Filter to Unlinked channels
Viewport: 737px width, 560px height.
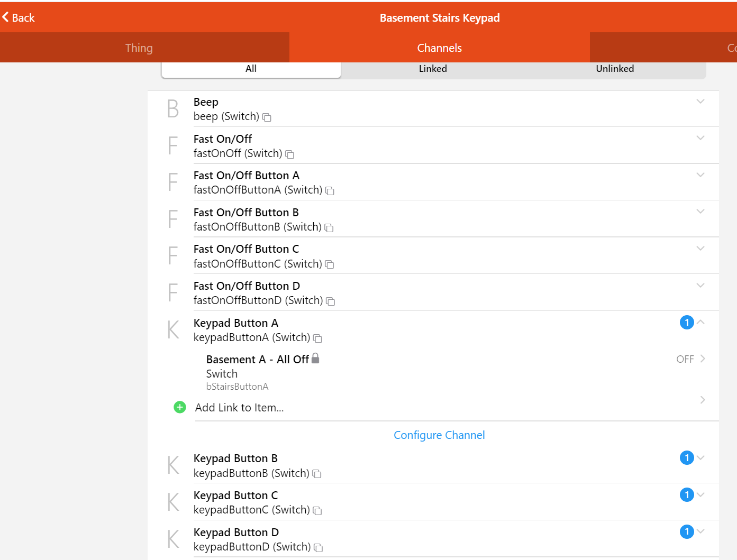coord(615,69)
